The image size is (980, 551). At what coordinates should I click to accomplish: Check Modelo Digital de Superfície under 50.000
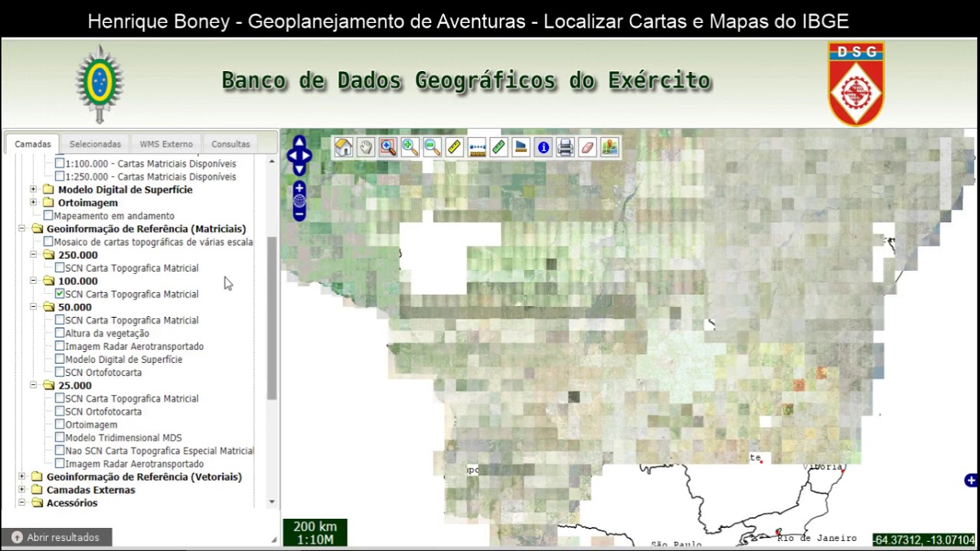click(x=60, y=359)
